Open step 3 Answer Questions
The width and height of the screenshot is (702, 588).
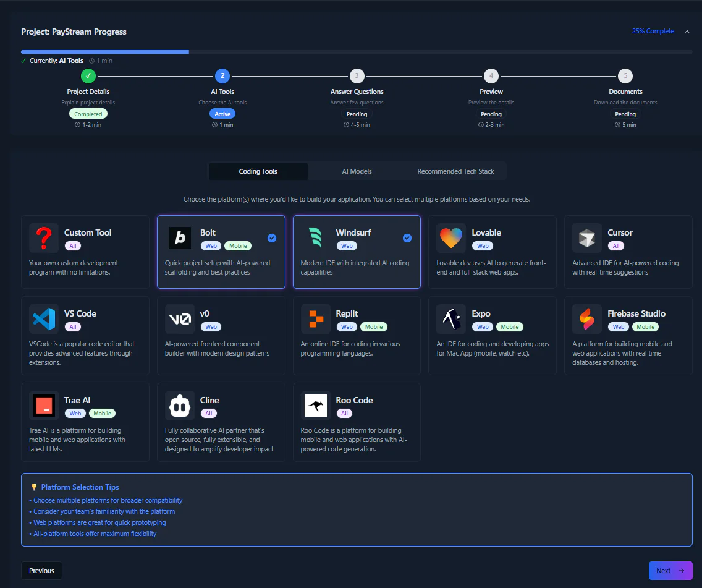click(357, 75)
